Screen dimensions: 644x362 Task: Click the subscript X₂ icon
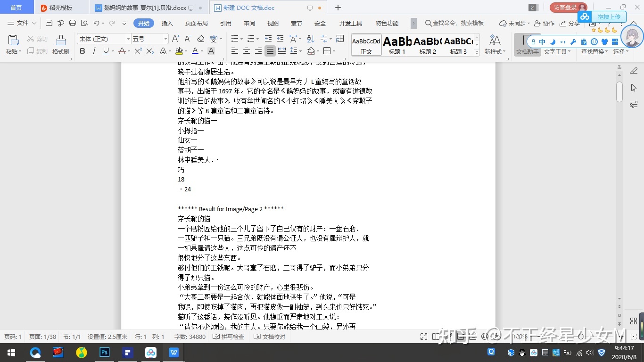150,51
